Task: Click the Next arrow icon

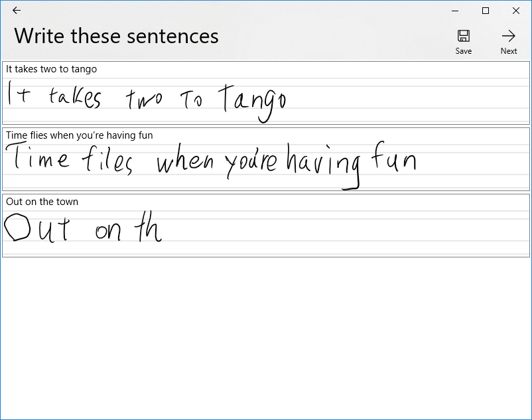Action: [x=509, y=36]
